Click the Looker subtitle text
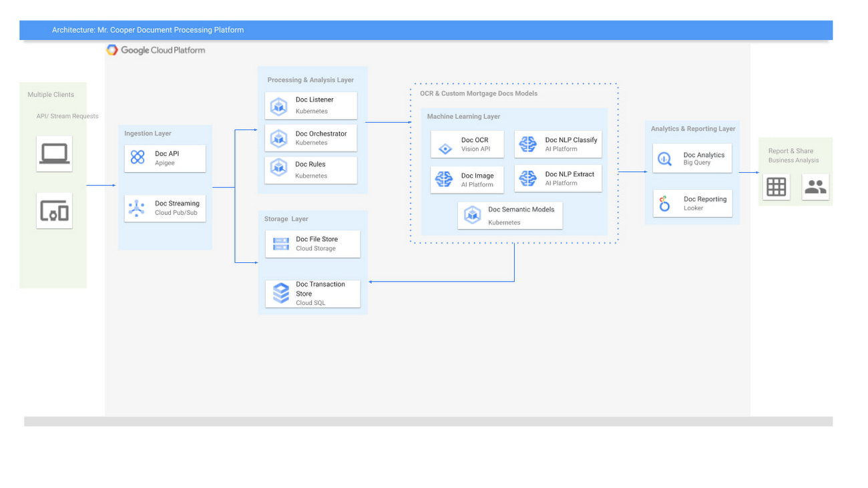The width and height of the screenshot is (868, 488). pyautogui.click(x=693, y=208)
